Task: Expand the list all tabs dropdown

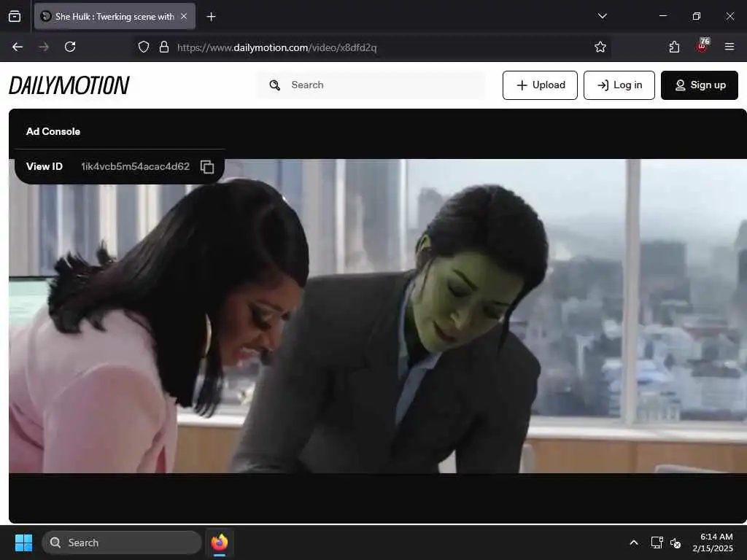Action: click(602, 16)
